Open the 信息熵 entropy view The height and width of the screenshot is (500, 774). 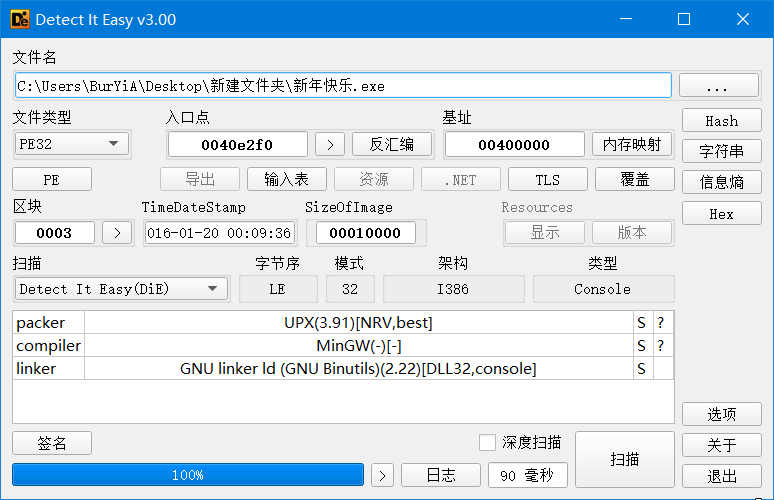[722, 183]
